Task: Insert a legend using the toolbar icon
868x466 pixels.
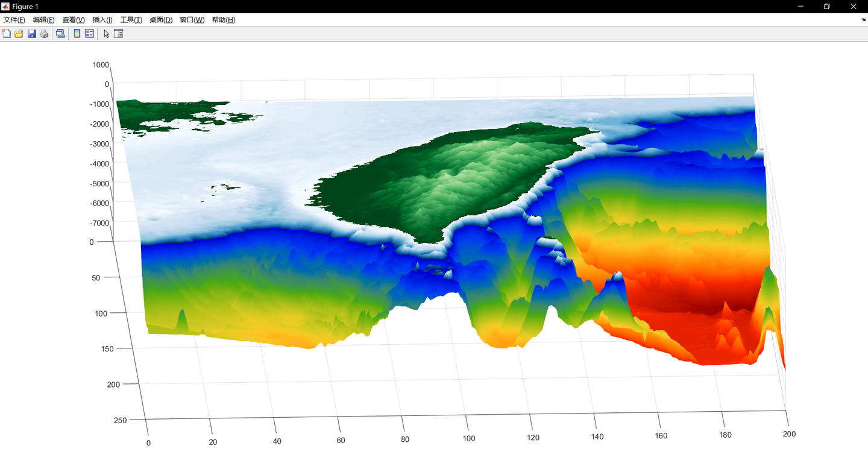Action: click(89, 34)
